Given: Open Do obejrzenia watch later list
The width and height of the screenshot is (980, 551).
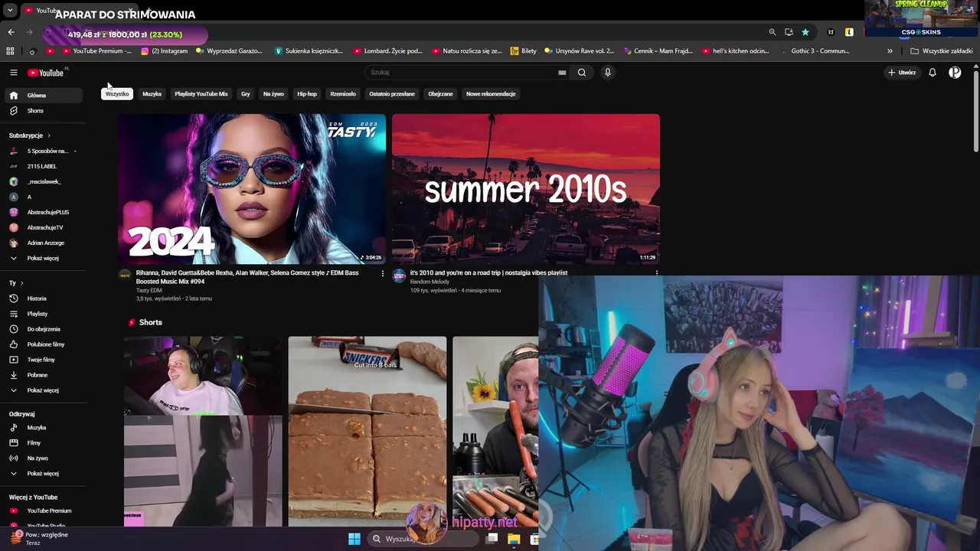Looking at the screenshot, I should point(43,329).
